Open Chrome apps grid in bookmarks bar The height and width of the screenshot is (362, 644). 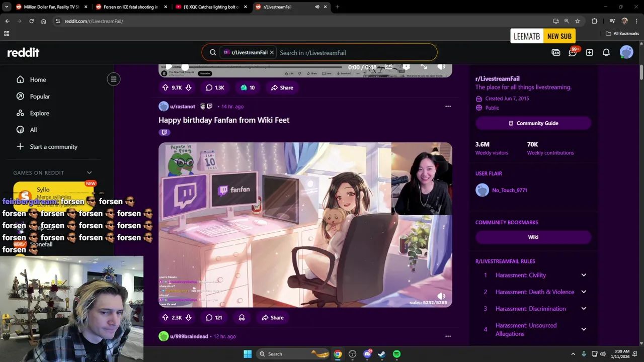7,34
